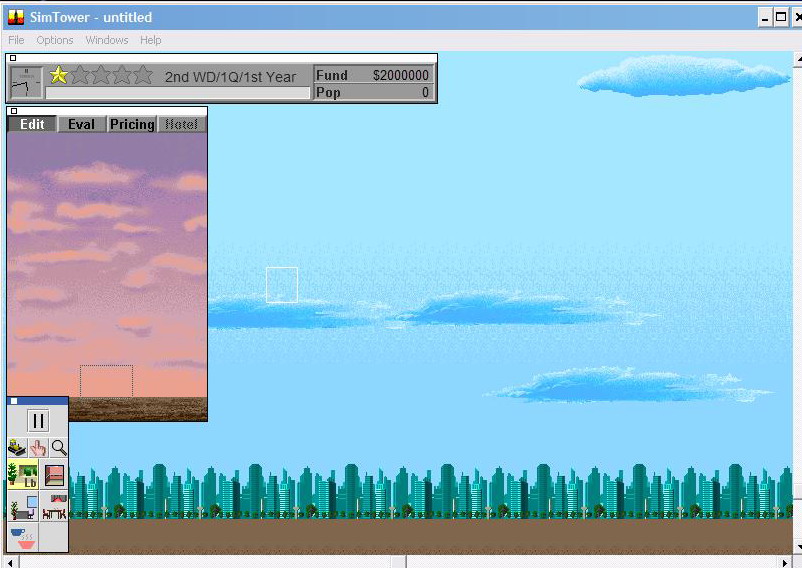
Task: Open the Help menu
Action: tap(150, 40)
